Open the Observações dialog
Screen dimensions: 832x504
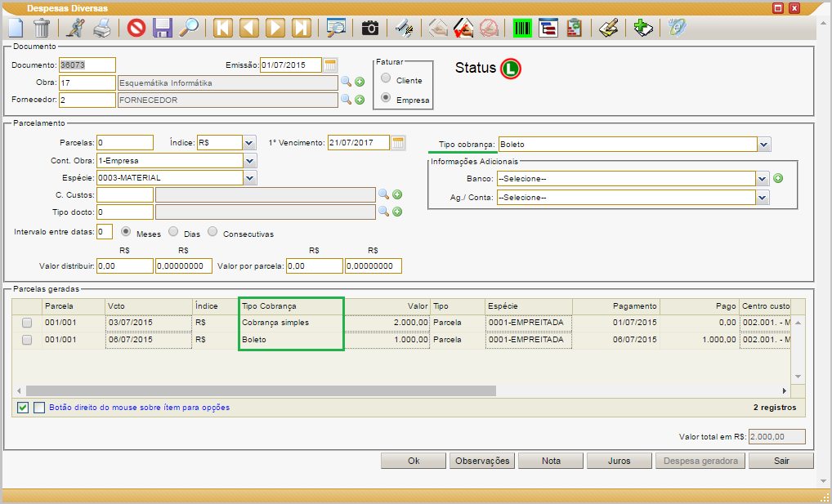(x=482, y=461)
